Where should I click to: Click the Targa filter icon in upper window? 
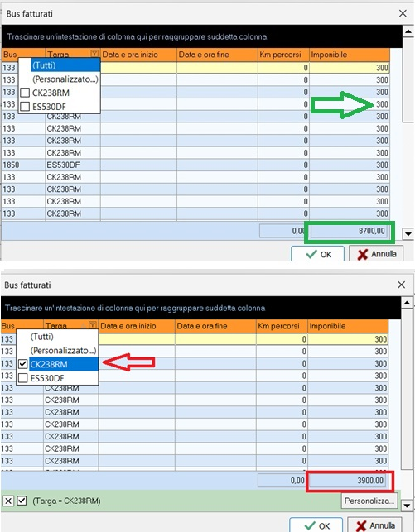(94, 53)
